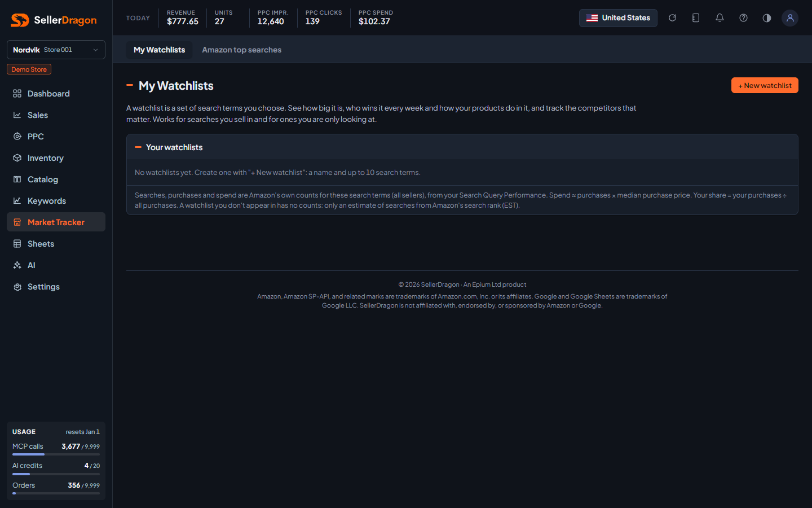This screenshot has width=812, height=508.
Task: Open the Sheets menu item
Action: tap(56, 244)
